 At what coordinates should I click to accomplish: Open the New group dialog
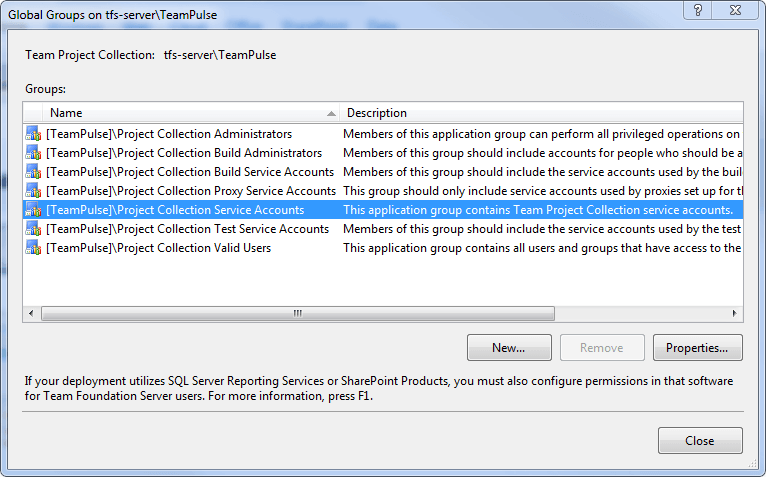[509, 347]
